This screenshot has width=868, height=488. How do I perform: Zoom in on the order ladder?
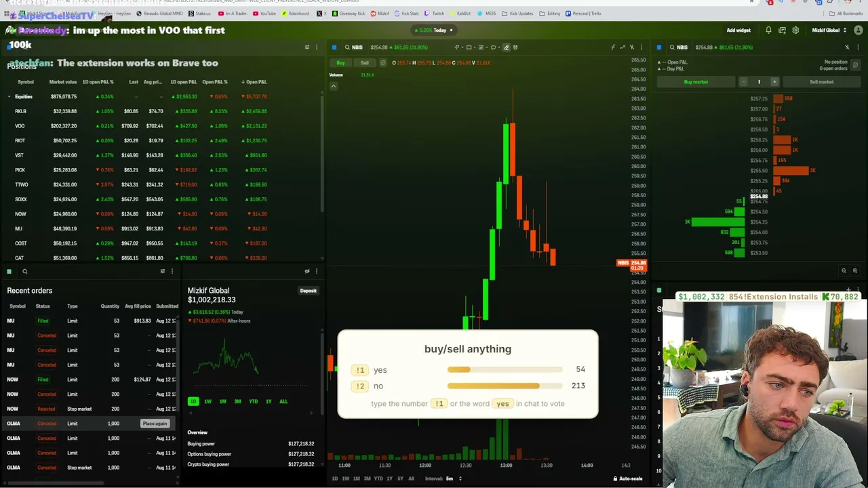coord(854,271)
